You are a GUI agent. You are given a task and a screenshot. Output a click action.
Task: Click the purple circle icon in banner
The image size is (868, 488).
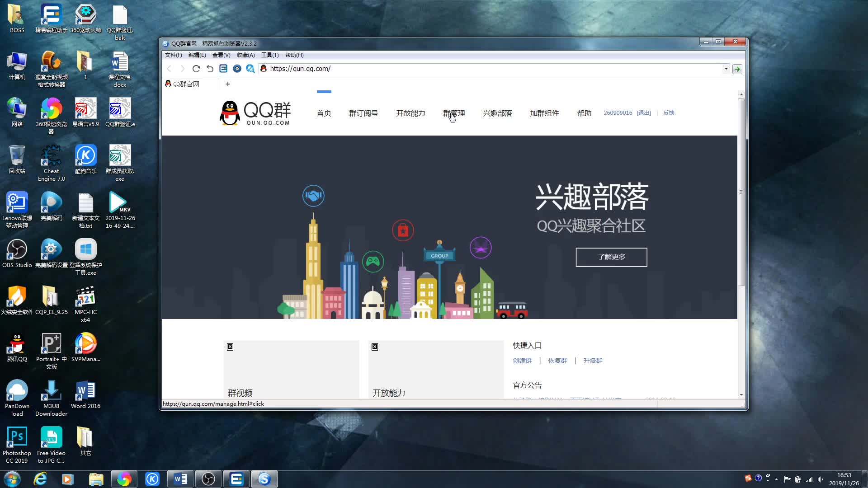coord(481,248)
